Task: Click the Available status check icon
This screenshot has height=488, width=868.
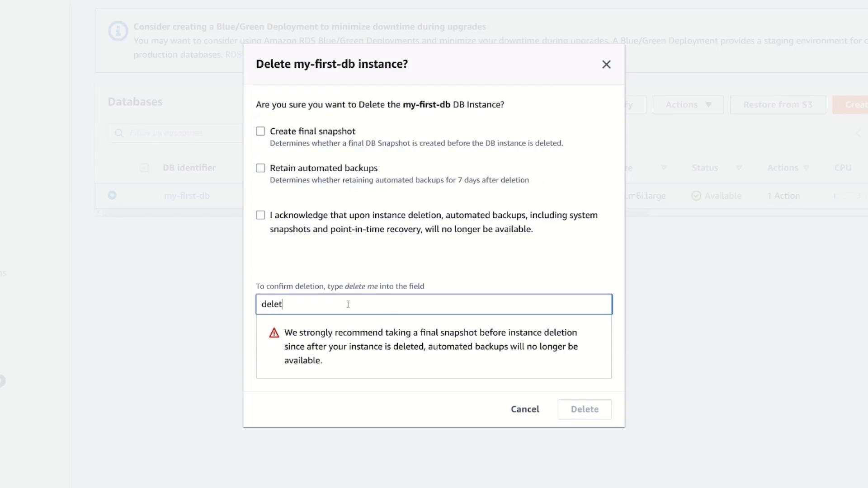Action: pyautogui.click(x=696, y=196)
